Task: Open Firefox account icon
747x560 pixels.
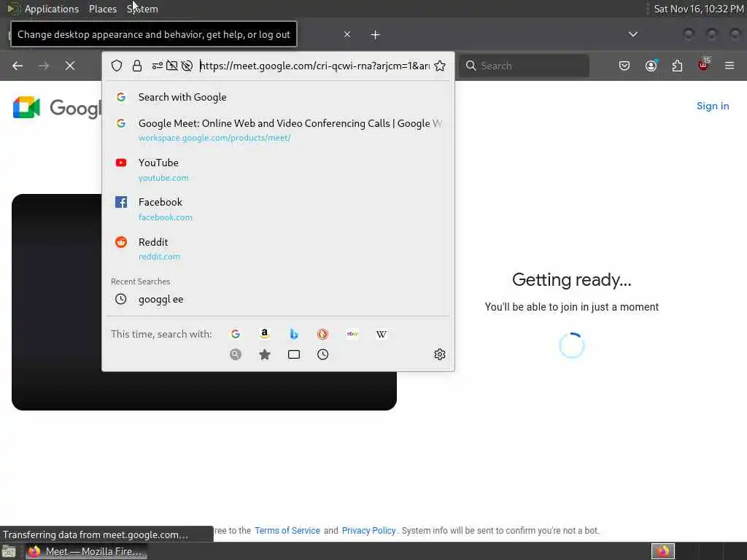Action: (x=651, y=66)
